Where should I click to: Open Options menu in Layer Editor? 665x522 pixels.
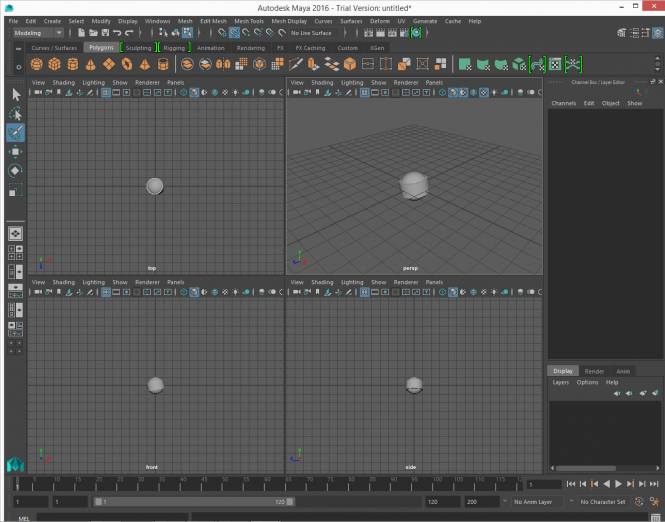[x=587, y=382]
